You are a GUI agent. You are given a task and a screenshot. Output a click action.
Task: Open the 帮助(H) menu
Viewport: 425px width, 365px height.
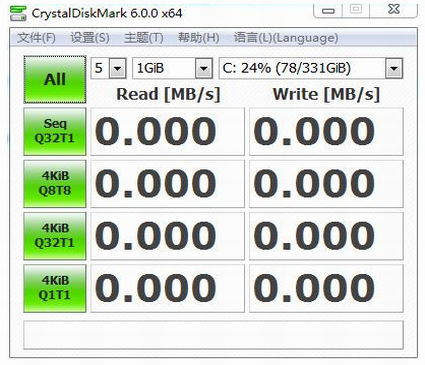click(x=198, y=38)
